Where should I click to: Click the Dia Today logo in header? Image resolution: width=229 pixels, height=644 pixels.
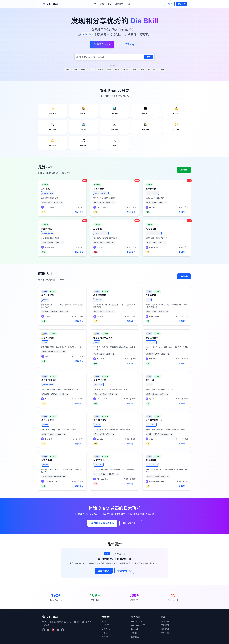point(50,4)
